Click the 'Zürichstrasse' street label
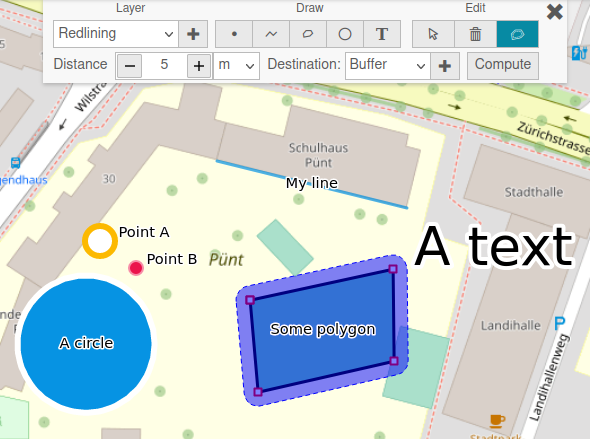The height and width of the screenshot is (439, 590). [x=553, y=138]
